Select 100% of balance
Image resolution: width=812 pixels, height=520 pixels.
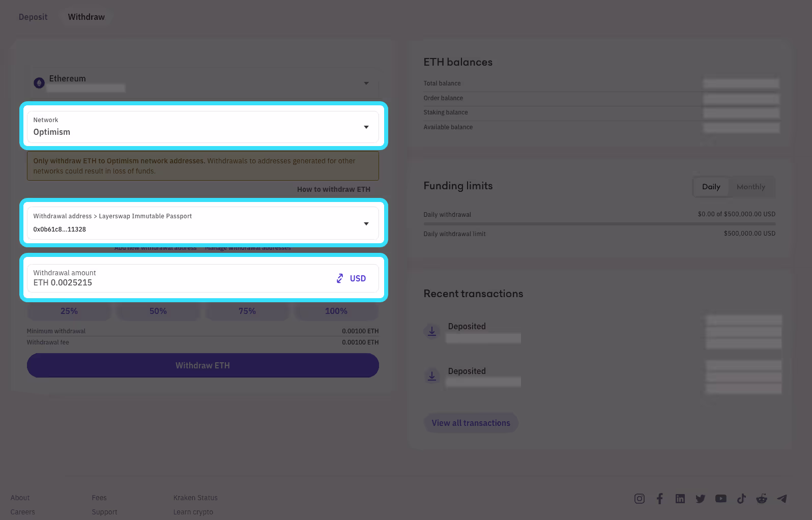pyautogui.click(x=336, y=311)
